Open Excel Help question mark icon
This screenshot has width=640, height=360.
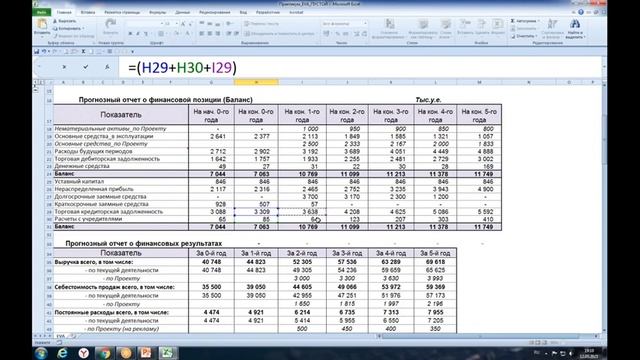click(581, 12)
